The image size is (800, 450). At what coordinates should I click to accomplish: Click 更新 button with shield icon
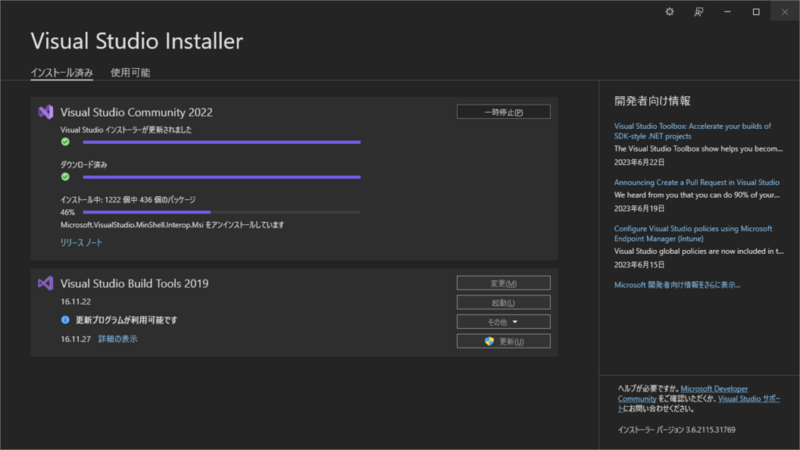tap(504, 341)
